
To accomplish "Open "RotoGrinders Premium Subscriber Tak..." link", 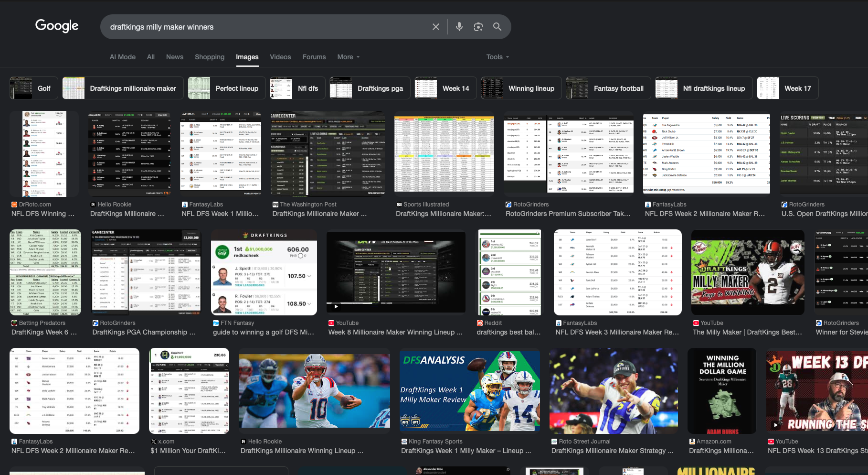I will click(568, 214).
